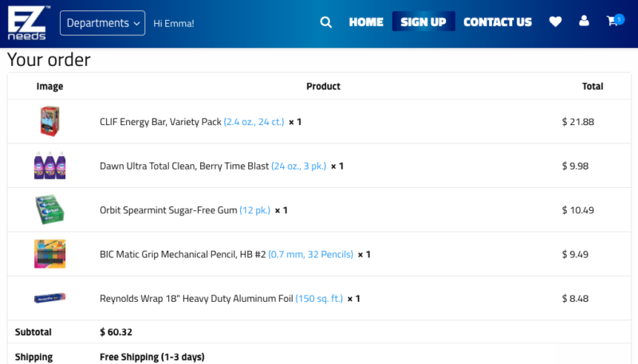The height and width of the screenshot is (364, 638).
Task: Click the (24 oz., 3 pk.) variant text
Action: [x=298, y=166]
